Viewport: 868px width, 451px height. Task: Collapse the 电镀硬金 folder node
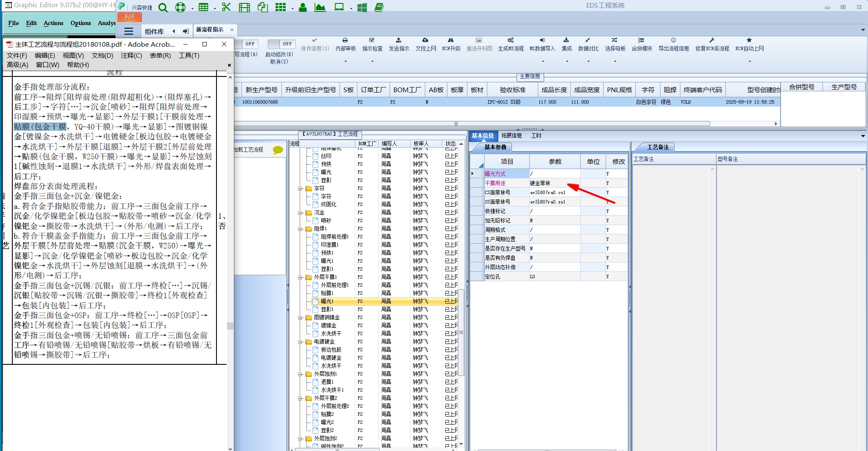tap(300, 342)
